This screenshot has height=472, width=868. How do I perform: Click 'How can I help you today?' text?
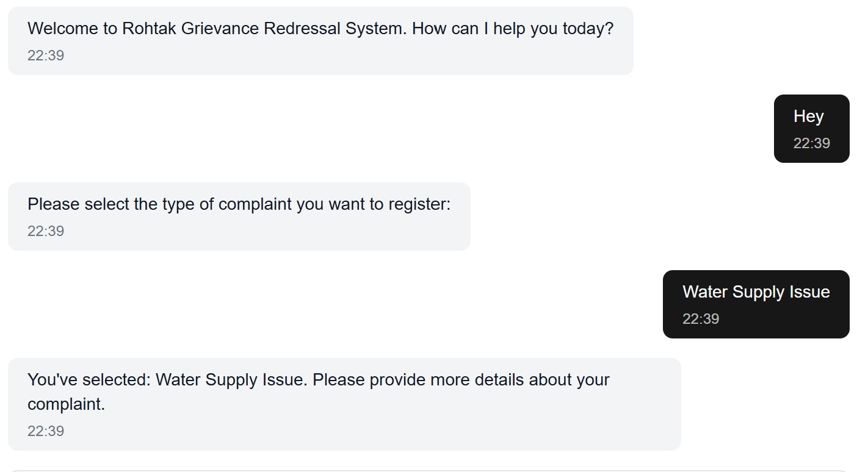click(x=512, y=29)
